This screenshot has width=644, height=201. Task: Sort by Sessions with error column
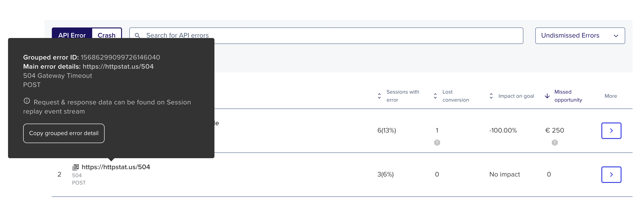coord(379,96)
